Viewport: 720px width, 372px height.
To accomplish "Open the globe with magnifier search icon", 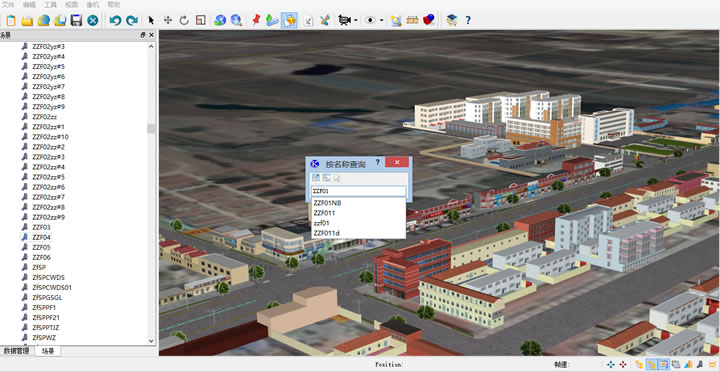I will [x=236, y=20].
